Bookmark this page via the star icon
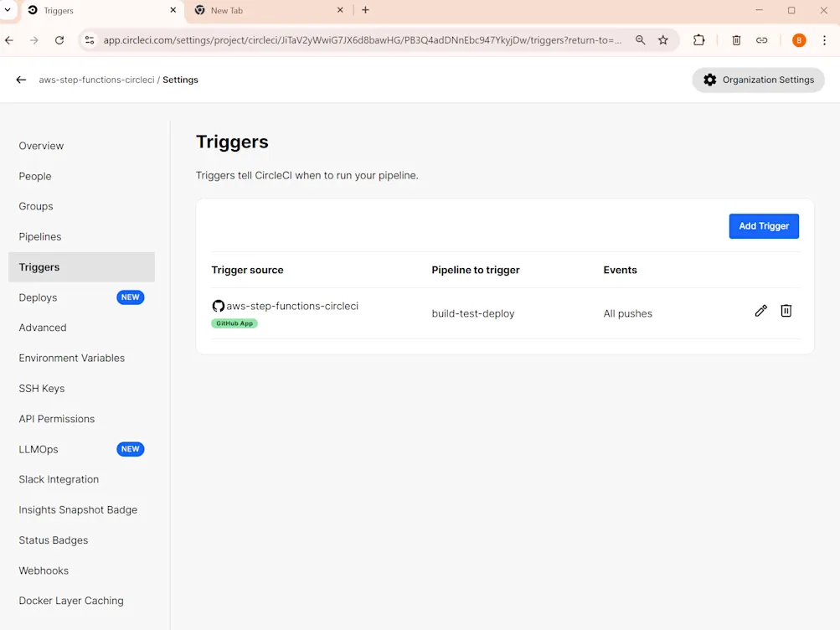The width and height of the screenshot is (840, 630). pyautogui.click(x=662, y=39)
